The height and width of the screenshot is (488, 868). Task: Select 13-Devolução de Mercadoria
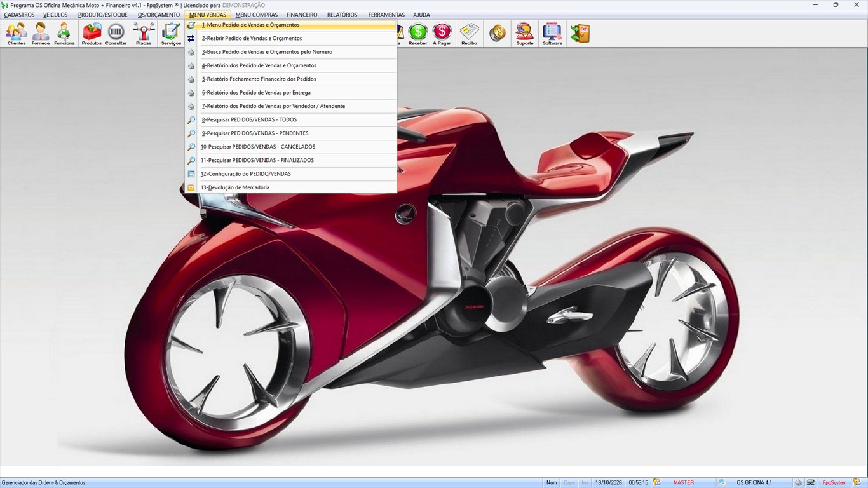(291, 187)
